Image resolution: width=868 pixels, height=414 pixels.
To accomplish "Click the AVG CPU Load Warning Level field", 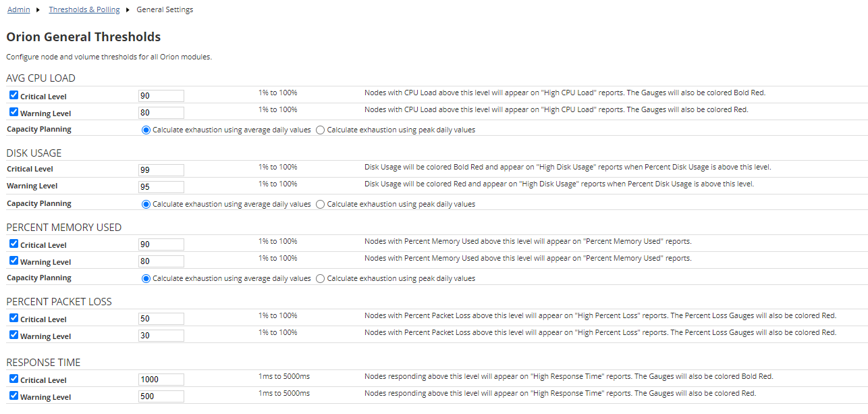I will [161, 113].
